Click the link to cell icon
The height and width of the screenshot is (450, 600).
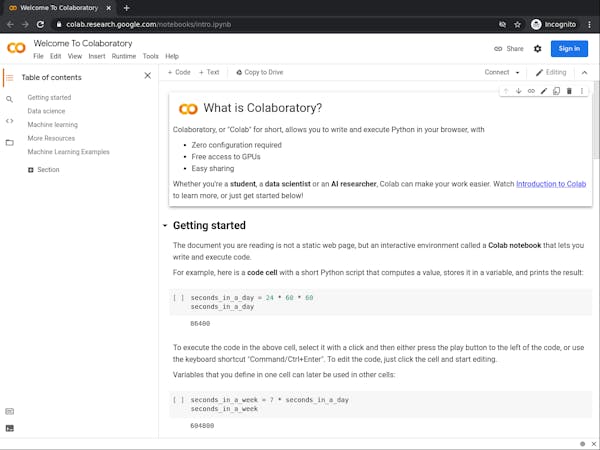(531, 91)
